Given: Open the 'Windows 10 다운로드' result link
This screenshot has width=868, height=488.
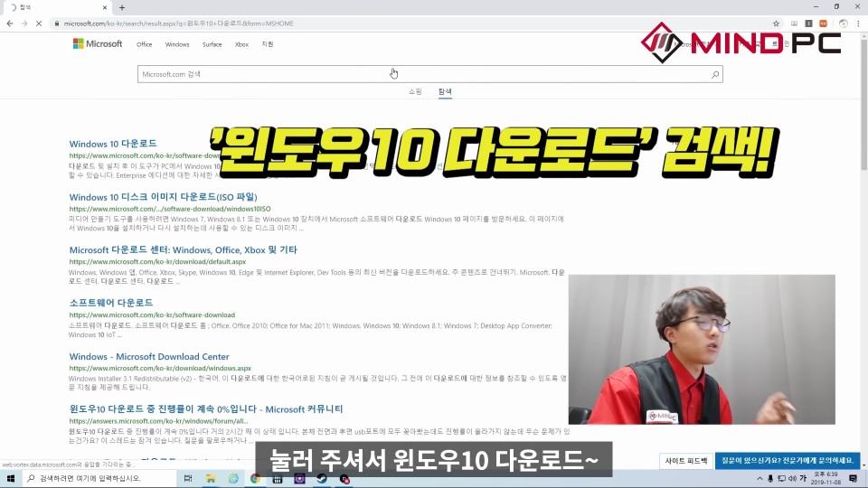Looking at the screenshot, I should pos(113,144).
